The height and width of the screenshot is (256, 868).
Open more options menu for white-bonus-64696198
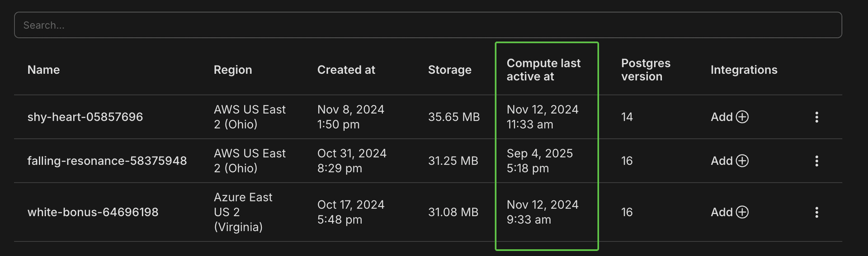(x=816, y=212)
